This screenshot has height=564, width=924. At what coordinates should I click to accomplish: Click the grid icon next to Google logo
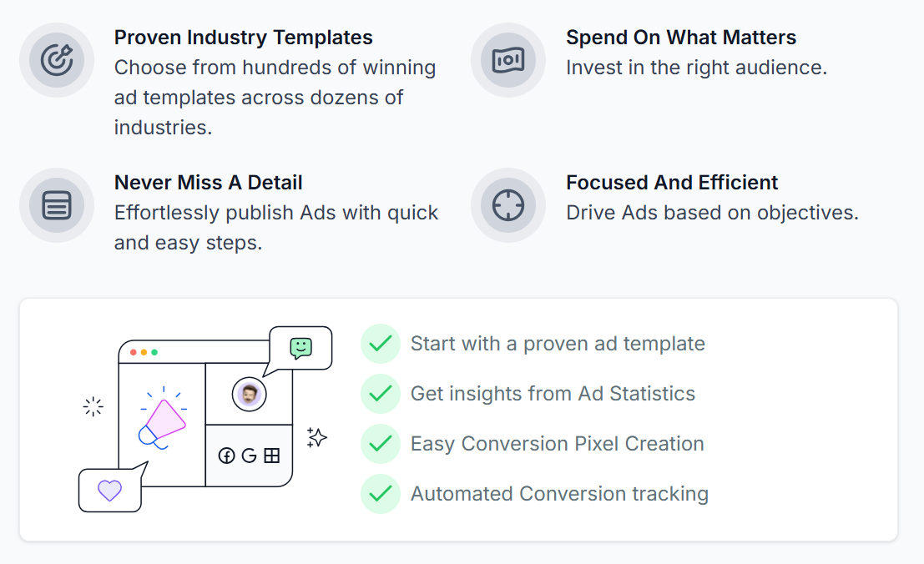pyautogui.click(x=271, y=456)
